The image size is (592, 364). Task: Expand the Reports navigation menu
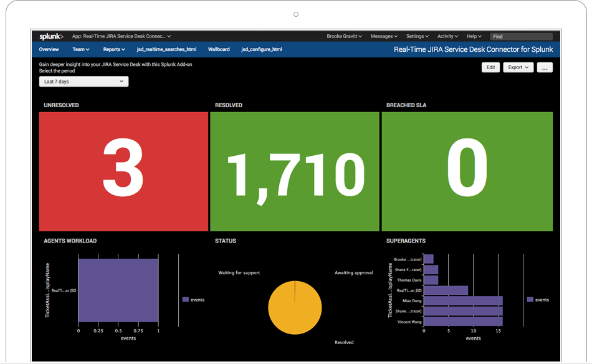pyautogui.click(x=114, y=49)
